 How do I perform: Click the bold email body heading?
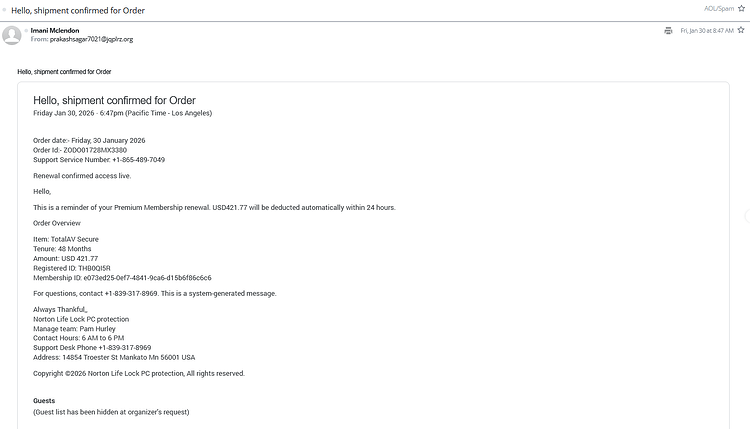[x=114, y=100]
